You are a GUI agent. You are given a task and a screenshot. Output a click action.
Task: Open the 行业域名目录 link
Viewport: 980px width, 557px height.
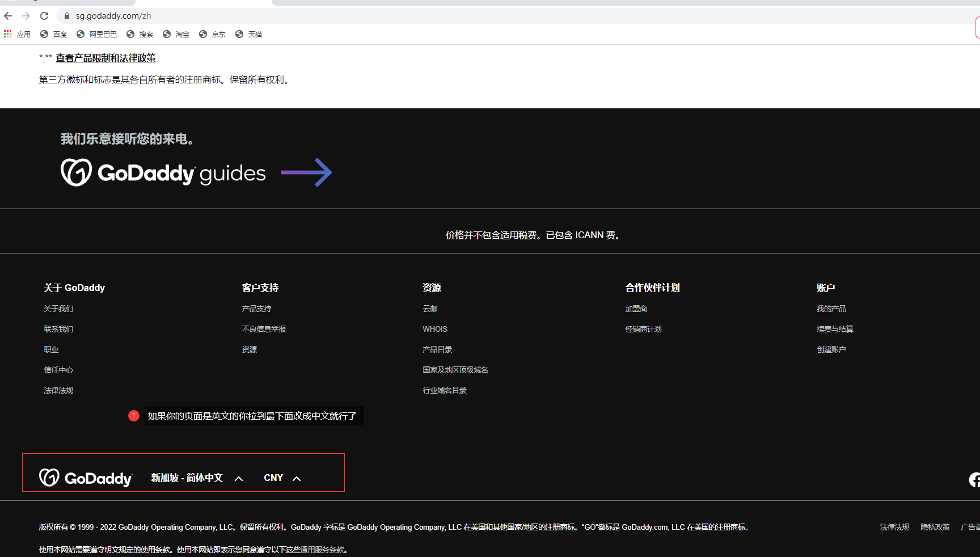[x=445, y=390]
